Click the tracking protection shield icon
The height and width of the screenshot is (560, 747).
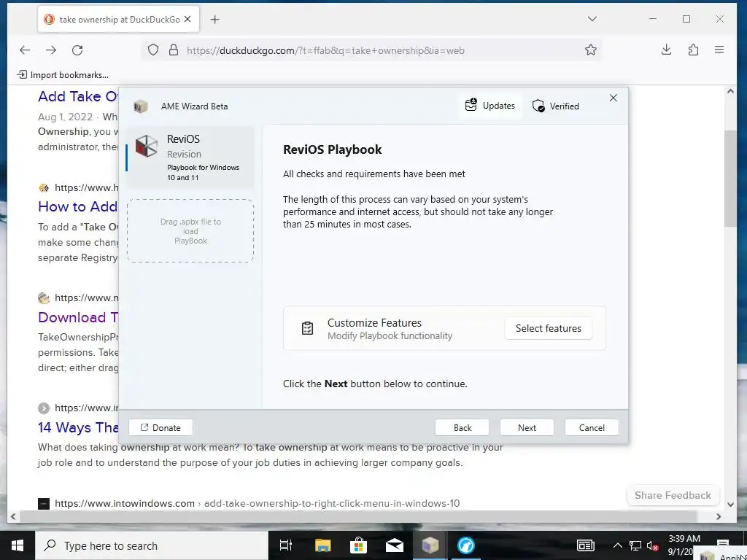pos(153,50)
